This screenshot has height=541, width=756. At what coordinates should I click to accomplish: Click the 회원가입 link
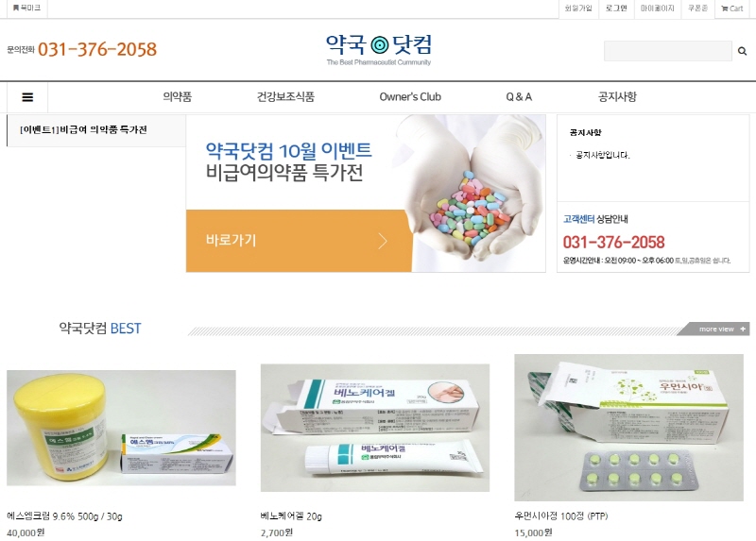coord(578,8)
